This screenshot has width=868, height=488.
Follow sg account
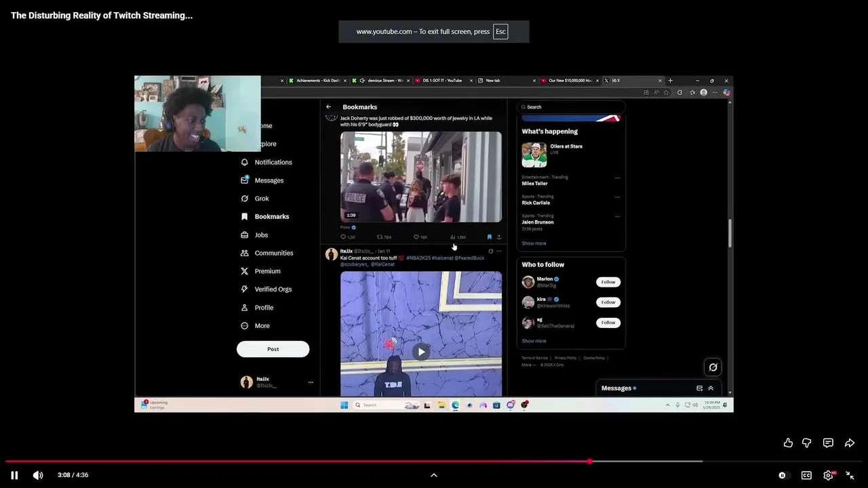[x=608, y=323]
